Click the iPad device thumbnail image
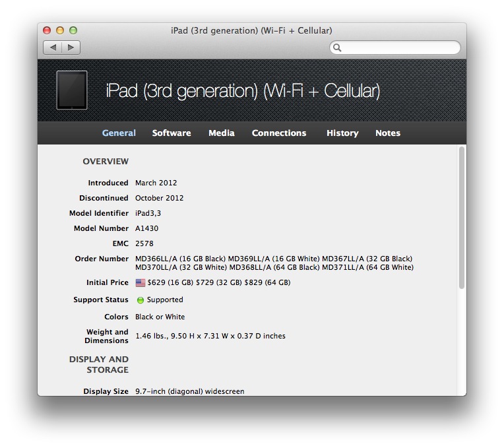The height and width of the screenshot is (448, 504). tap(72, 90)
